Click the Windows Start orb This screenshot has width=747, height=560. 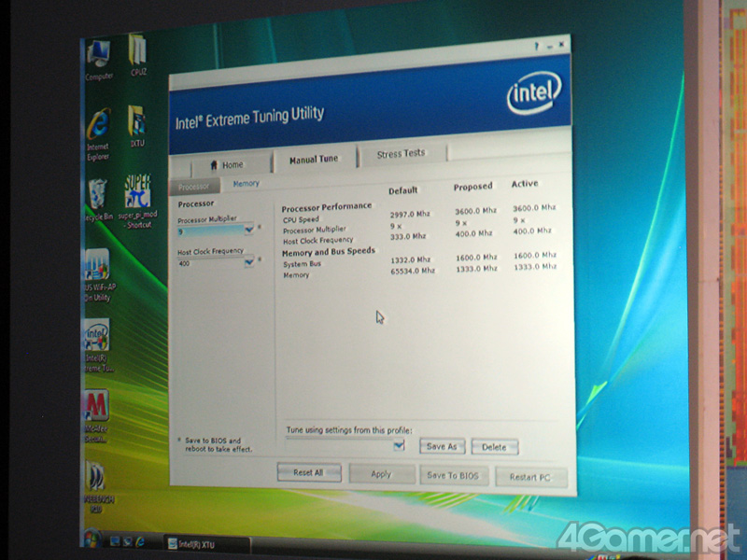pyautogui.click(x=91, y=539)
